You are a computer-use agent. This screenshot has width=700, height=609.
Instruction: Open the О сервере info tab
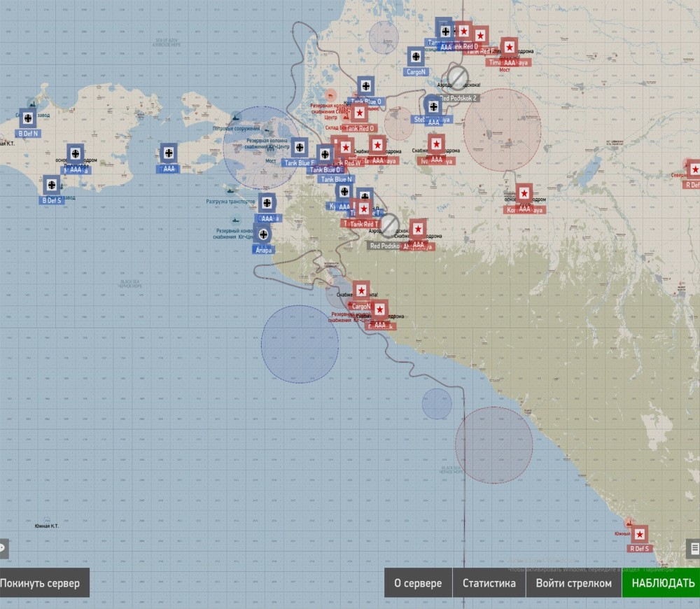(x=418, y=583)
